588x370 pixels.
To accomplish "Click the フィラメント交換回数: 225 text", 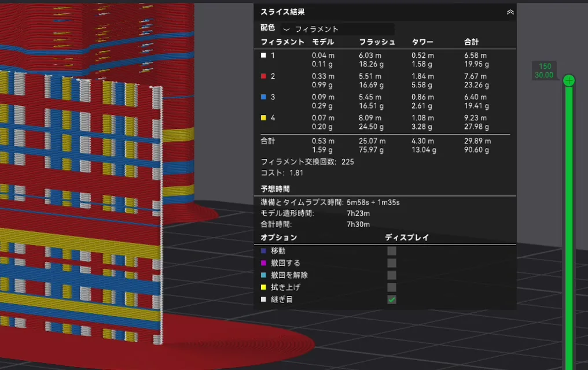I will [x=307, y=162].
